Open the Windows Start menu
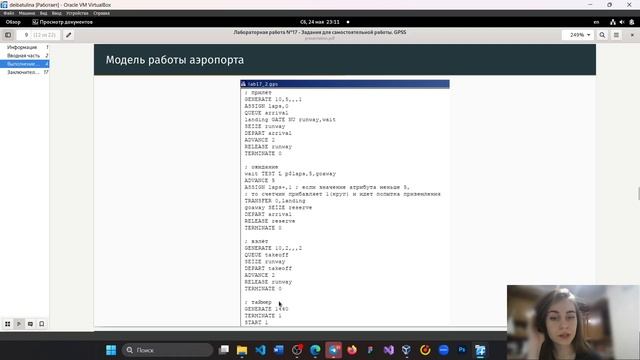Screen dimensions: 640x360 pos(111,350)
